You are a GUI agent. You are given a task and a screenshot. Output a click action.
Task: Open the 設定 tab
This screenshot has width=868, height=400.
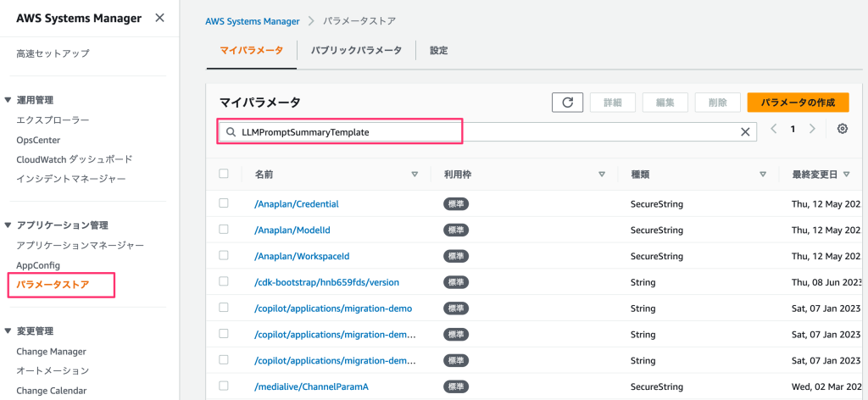click(439, 50)
